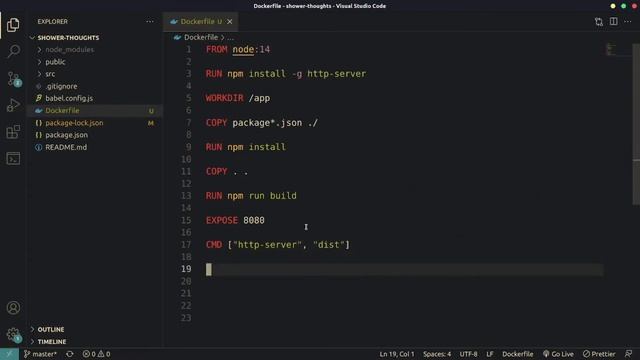Viewport: 640px width, 360px height.
Task: Open the terminal panel icon in activity bar
Action: [13, 158]
